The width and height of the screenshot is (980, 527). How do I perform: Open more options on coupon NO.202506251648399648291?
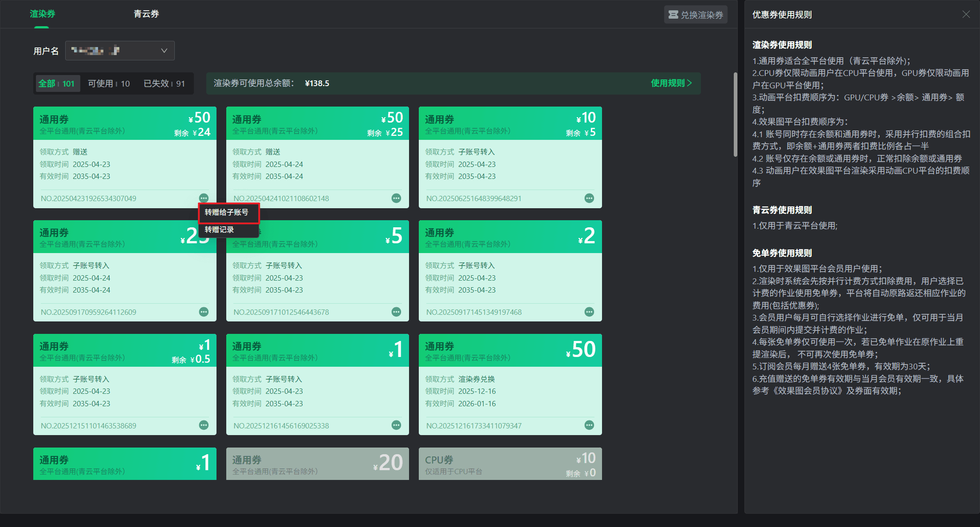tap(589, 198)
